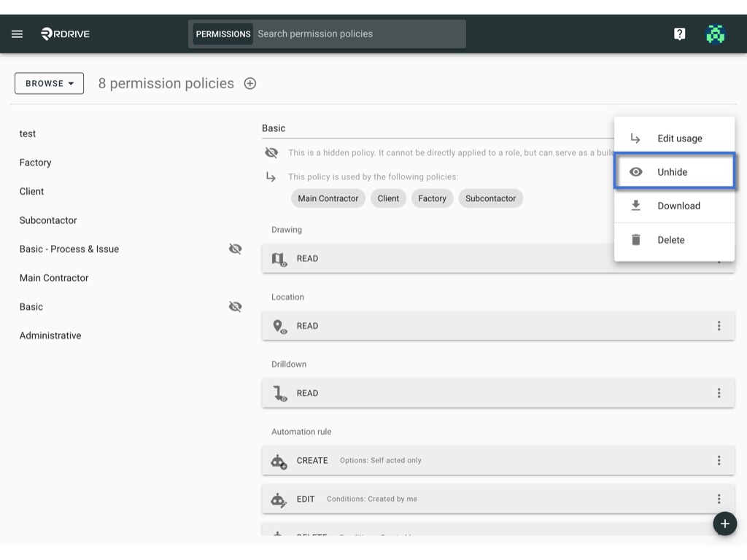Click the Basic policy name field

438,128
